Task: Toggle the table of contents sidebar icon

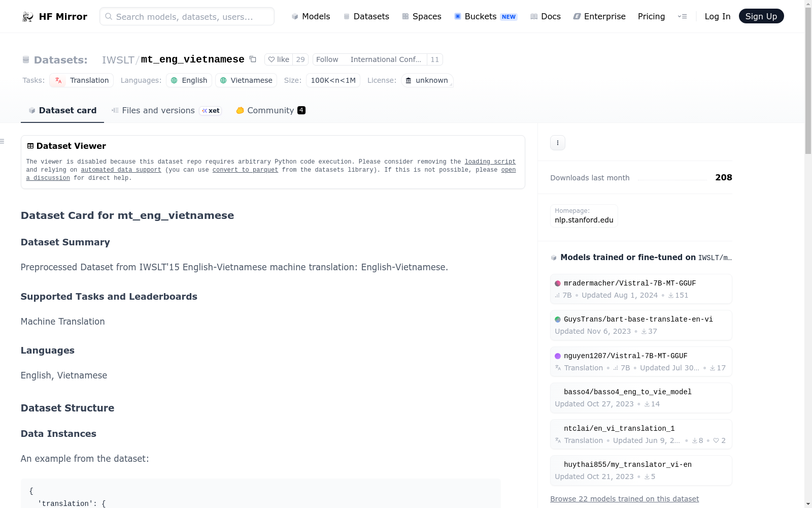Action: pos(2,141)
